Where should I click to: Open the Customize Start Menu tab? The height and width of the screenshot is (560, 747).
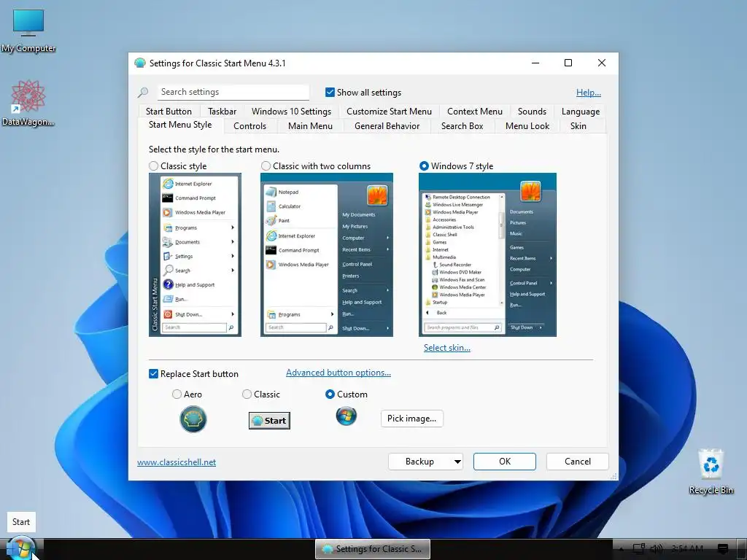(389, 111)
